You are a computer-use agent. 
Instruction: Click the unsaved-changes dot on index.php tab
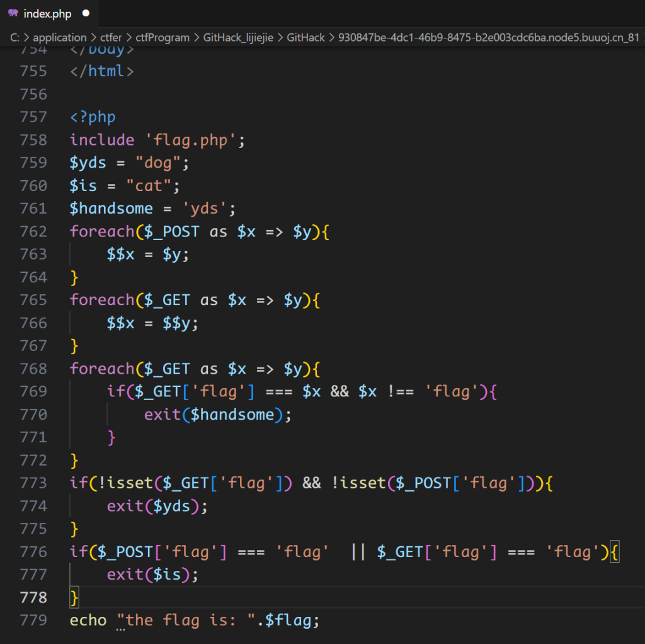(86, 13)
